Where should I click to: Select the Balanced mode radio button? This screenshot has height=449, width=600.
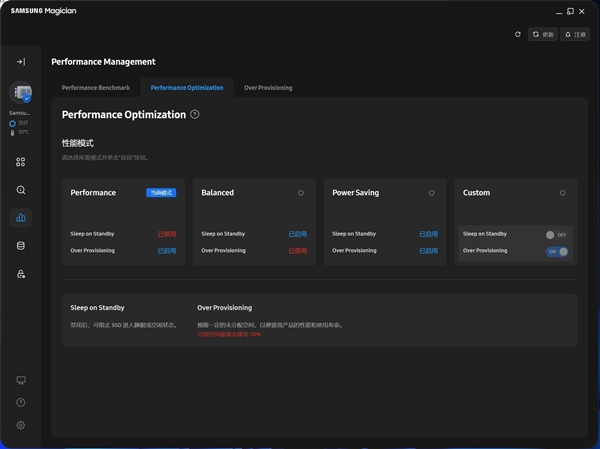(x=301, y=193)
